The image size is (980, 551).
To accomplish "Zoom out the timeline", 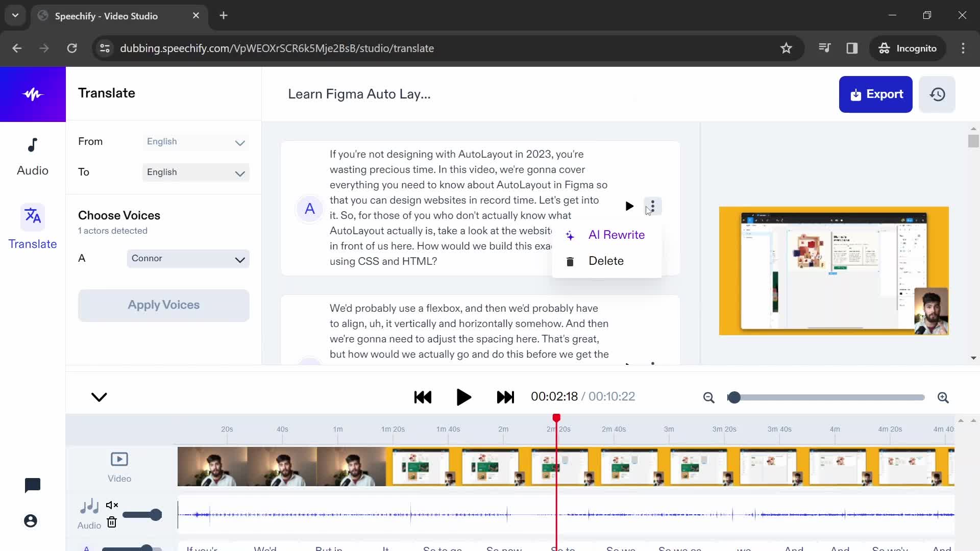I will point(708,397).
